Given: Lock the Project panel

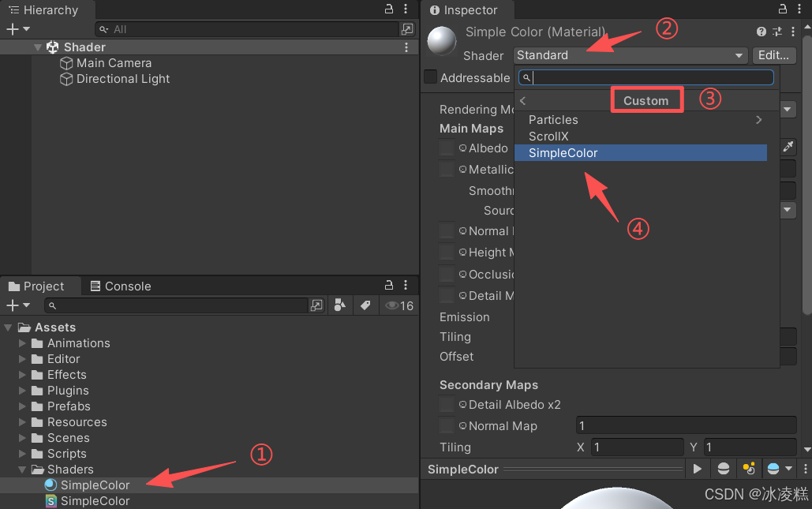Looking at the screenshot, I should point(388,286).
